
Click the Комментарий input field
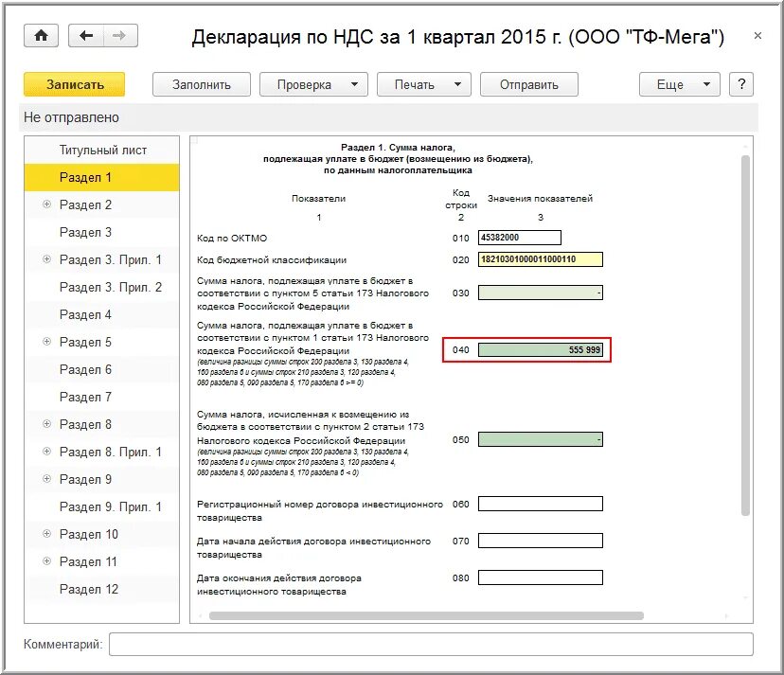click(431, 644)
